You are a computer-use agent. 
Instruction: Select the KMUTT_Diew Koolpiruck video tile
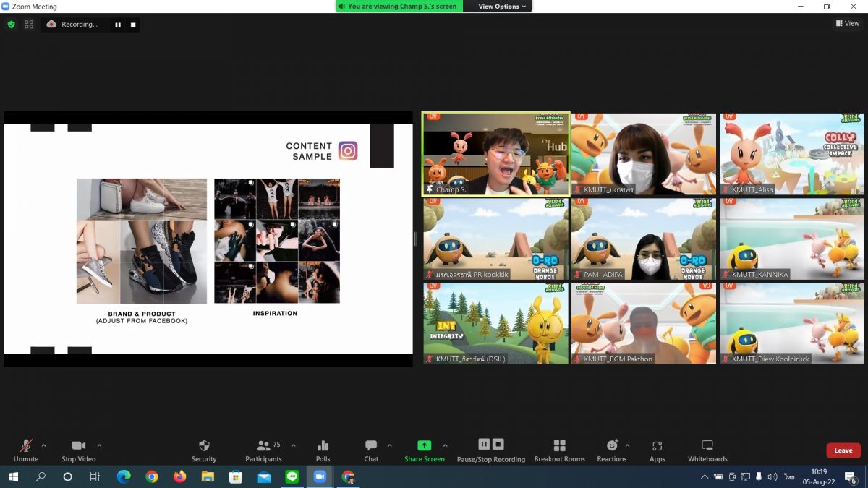(x=791, y=323)
